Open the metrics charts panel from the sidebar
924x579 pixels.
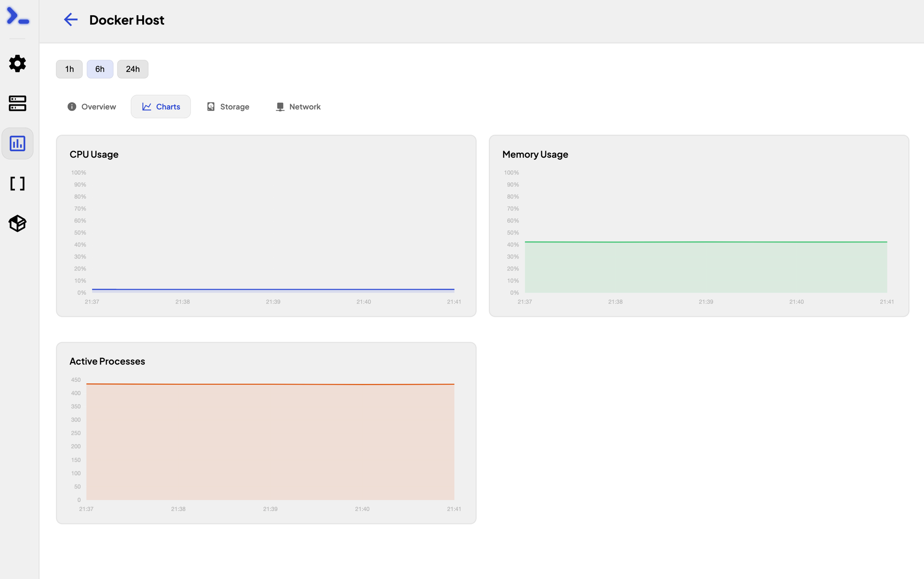[18, 143]
